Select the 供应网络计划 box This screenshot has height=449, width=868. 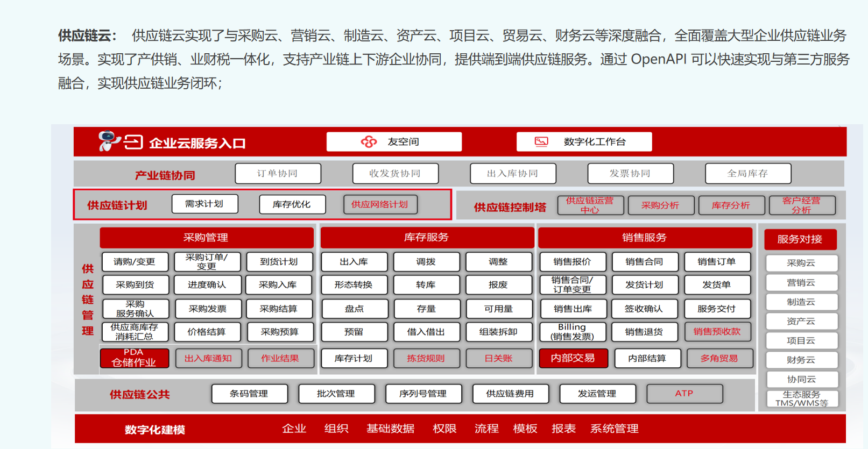point(380,204)
